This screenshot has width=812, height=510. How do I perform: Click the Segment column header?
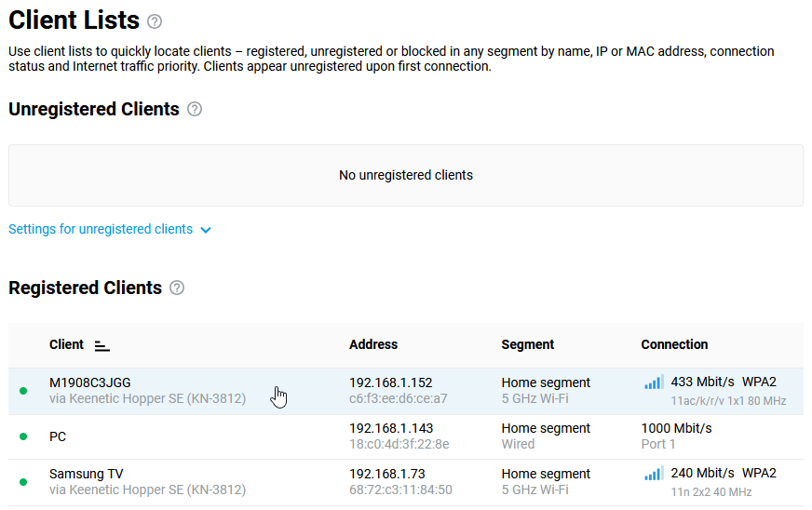(x=527, y=344)
